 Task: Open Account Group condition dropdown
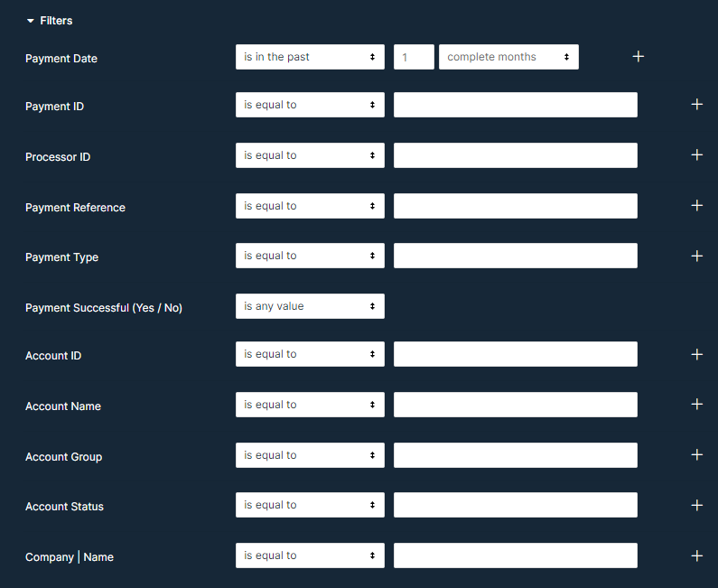[x=310, y=454]
